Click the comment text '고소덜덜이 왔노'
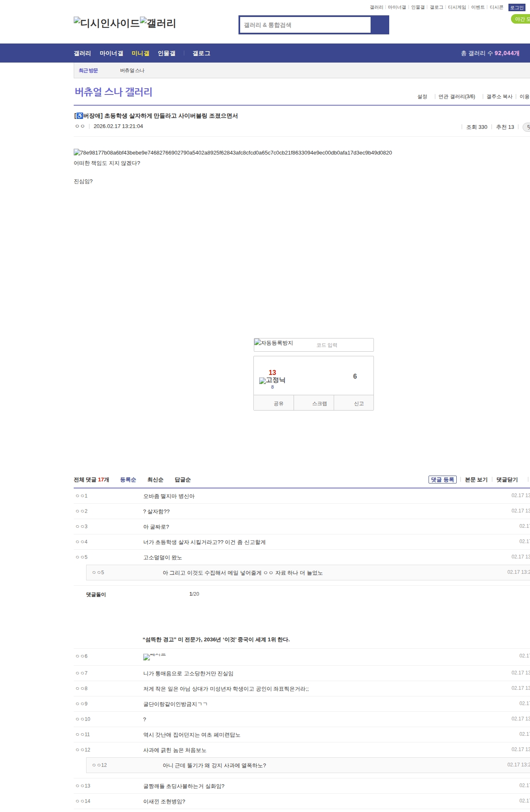The height and width of the screenshot is (812, 530). click(x=163, y=558)
